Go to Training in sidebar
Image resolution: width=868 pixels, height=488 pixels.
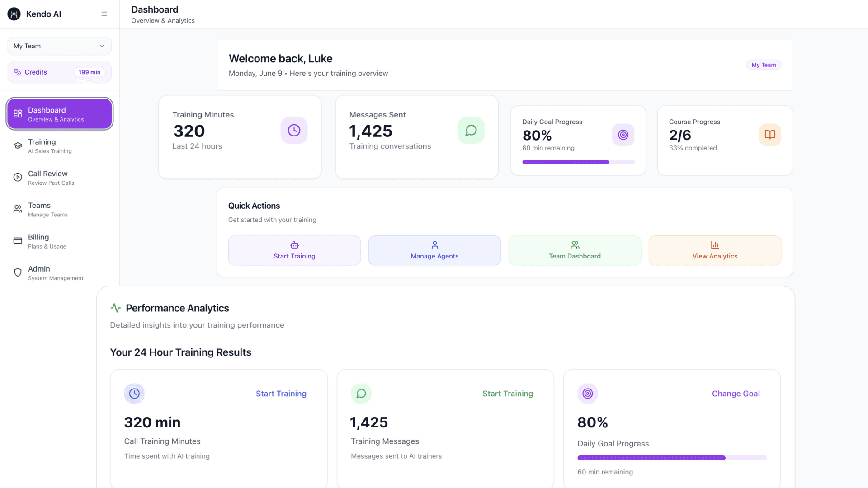coord(59,146)
